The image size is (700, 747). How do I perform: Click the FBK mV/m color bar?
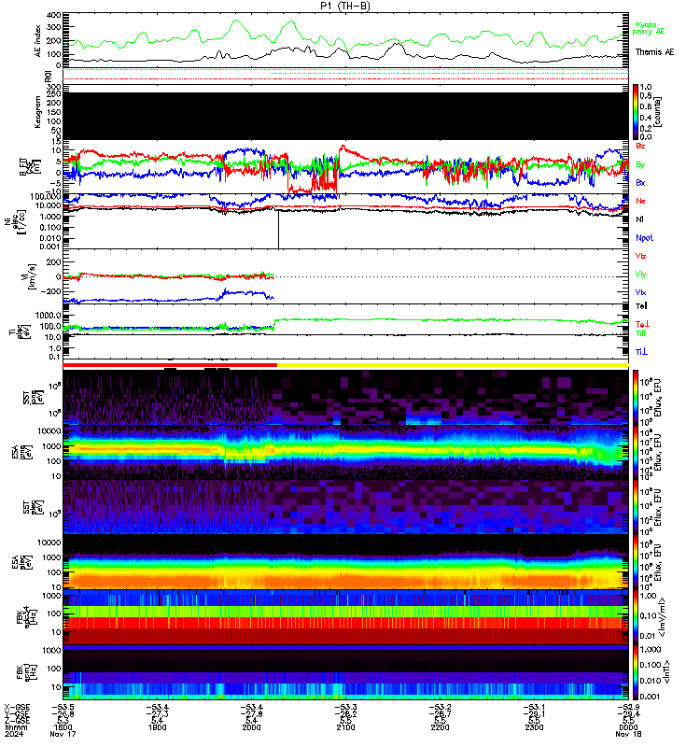click(636, 617)
